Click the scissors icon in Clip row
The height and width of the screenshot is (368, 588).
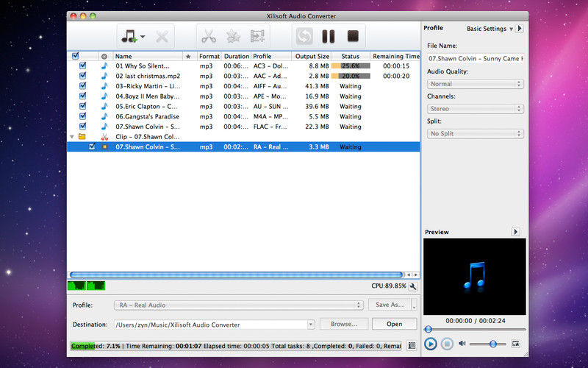(104, 137)
